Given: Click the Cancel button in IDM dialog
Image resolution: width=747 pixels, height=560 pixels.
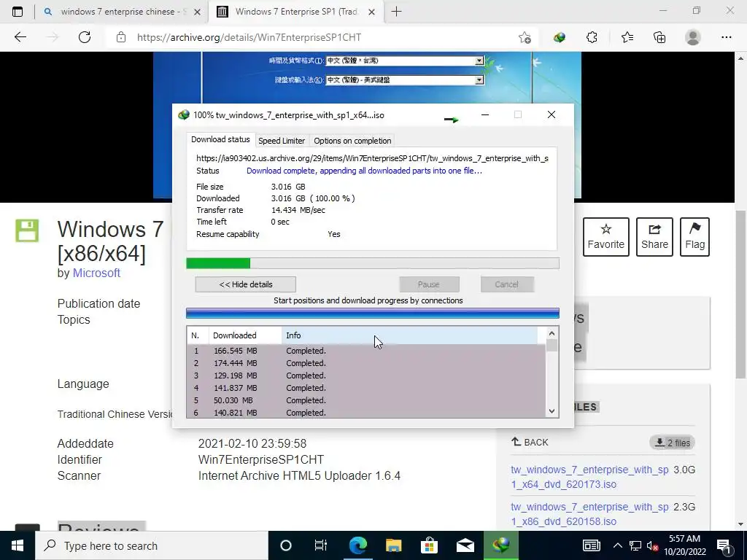Looking at the screenshot, I should (x=506, y=284).
